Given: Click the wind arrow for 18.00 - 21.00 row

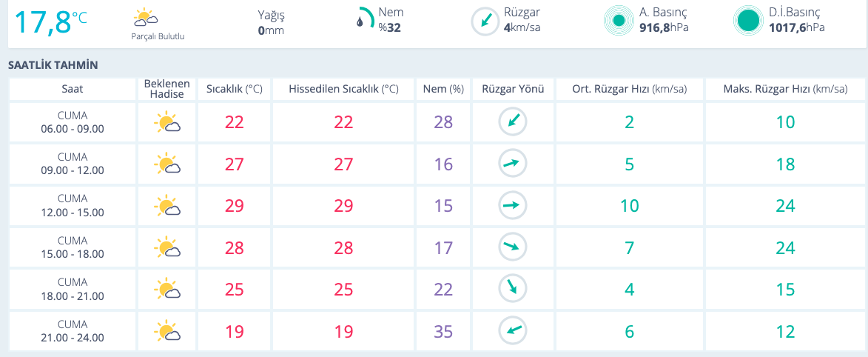Looking at the screenshot, I should [512, 289].
